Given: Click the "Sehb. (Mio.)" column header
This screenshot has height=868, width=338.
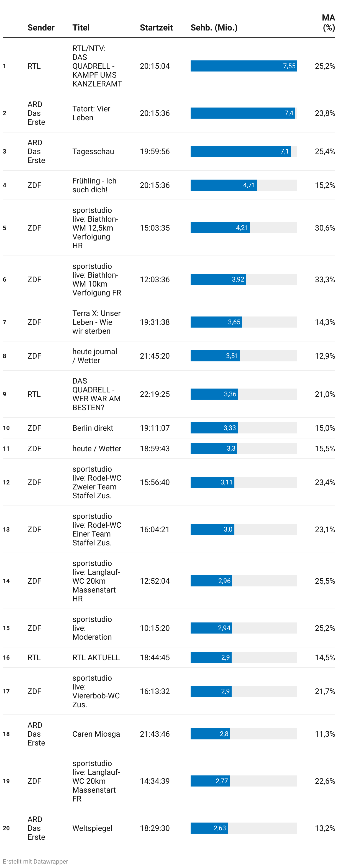Looking at the screenshot, I should [214, 28].
